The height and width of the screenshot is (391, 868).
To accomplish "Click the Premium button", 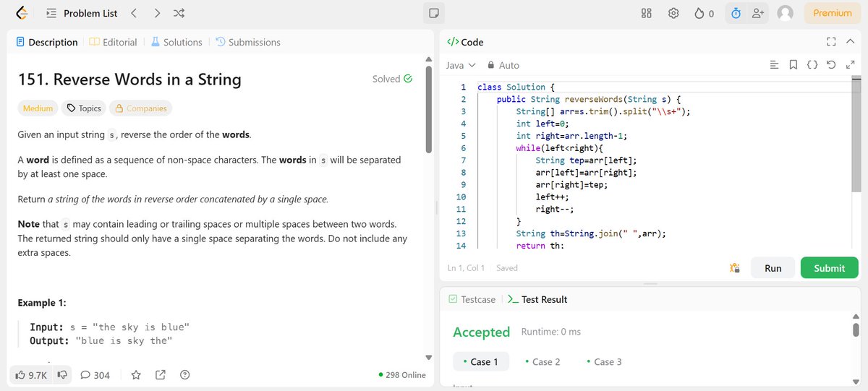I will coord(832,13).
